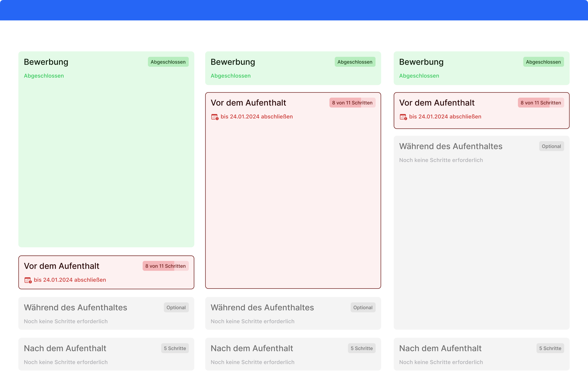
Task: Click the Abgeschlossen badge on the tall Bewerbung card
Action: pos(168,62)
